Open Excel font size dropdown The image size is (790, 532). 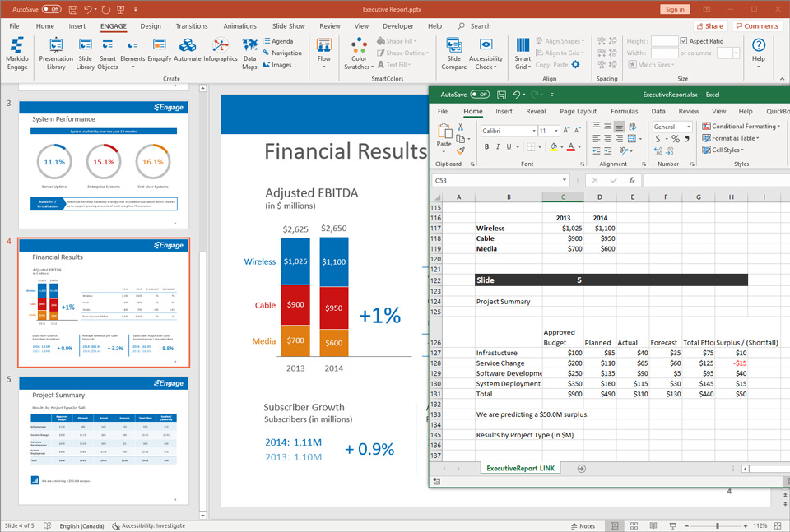(556, 131)
